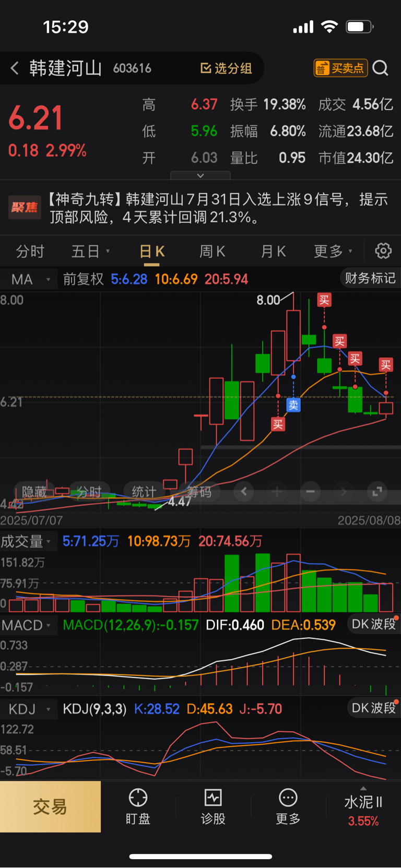This screenshot has height=868, width=401.
Task: Open 诊股 stock diagnosis icon
Action: coord(213,807)
